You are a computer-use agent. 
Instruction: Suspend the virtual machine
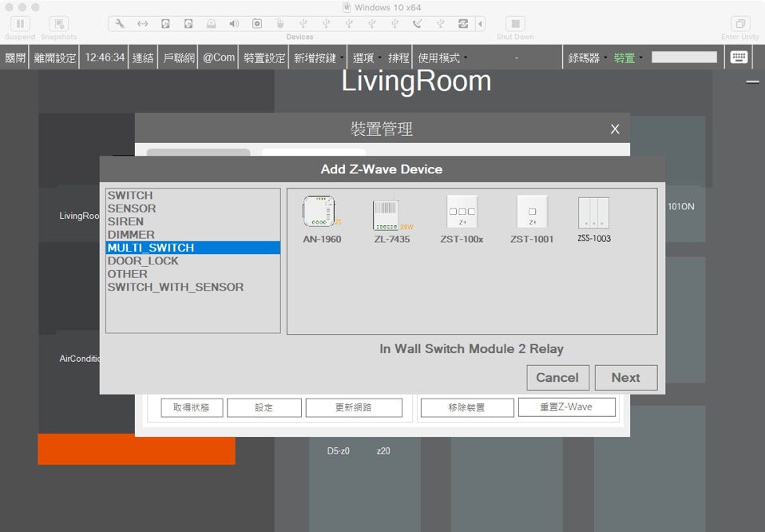(x=20, y=24)
